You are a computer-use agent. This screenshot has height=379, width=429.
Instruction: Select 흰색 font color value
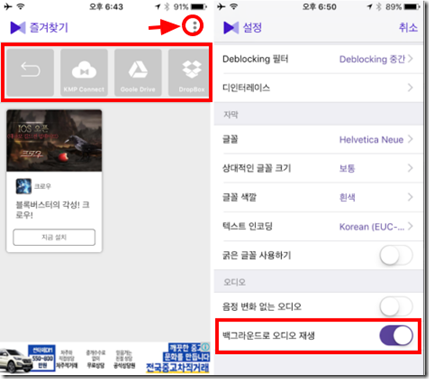[347, 197]
